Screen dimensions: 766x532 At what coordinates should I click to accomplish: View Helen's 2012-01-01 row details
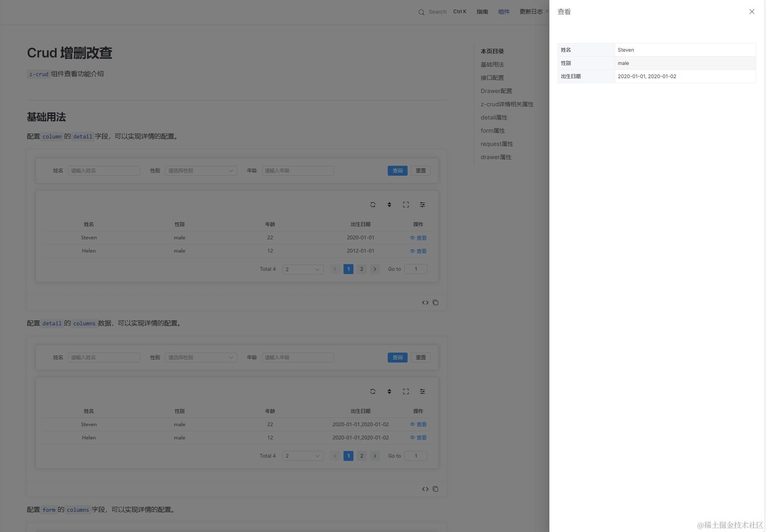click(418, 251)
